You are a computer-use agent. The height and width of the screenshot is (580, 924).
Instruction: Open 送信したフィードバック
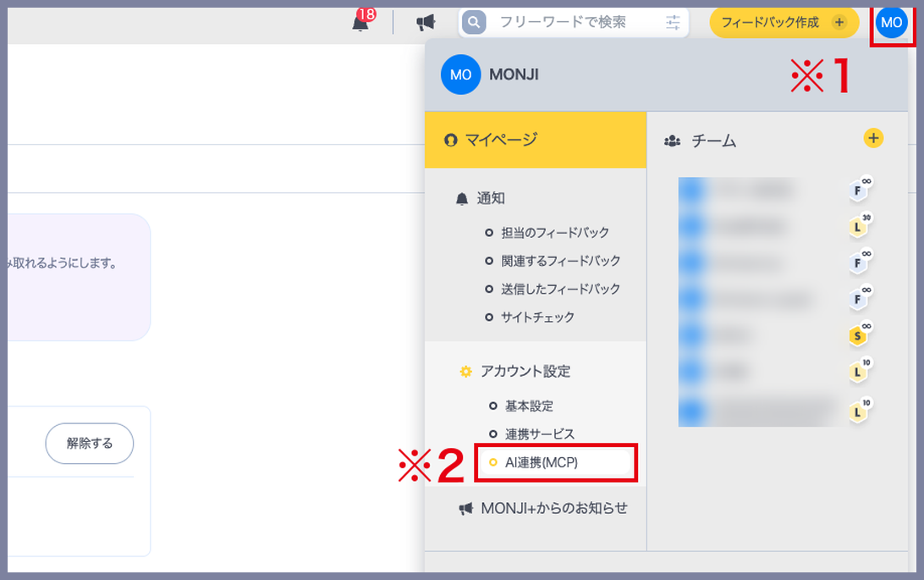(560, 289)
